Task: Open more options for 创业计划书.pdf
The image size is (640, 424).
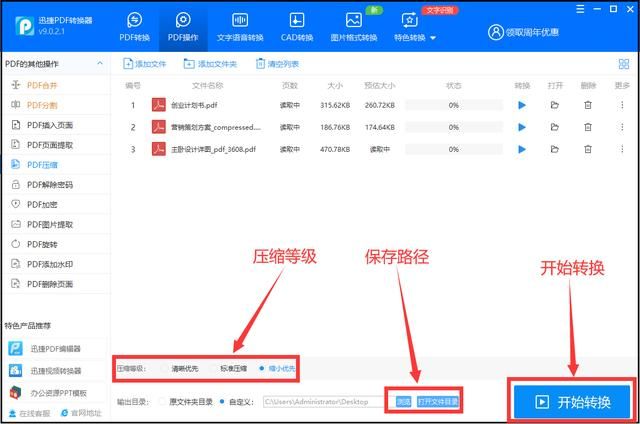Action: [622, 105]
